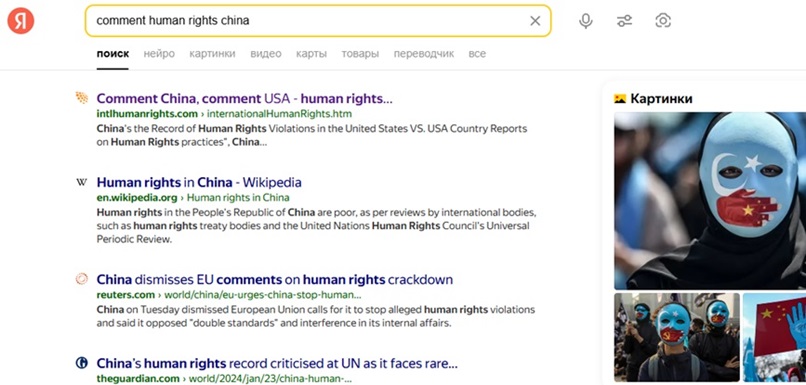This screenshot has height=385, width=806.
Task: Click the intlhumanrights site favicon
Action: 82,98
